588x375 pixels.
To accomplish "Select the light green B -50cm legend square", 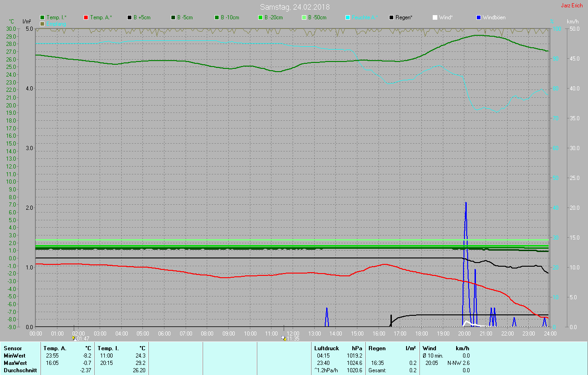I will click(x=304, y=17).
